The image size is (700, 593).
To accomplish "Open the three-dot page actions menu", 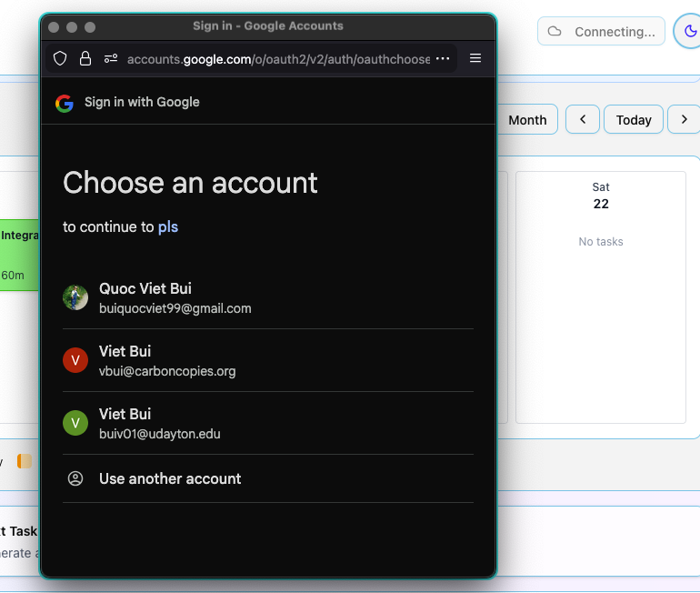I will [443, 58].
